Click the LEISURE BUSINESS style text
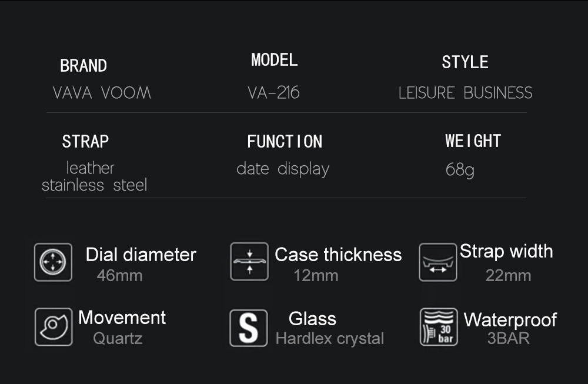Image resolution: width=588 pixels, height=384 pixels. (x=465, y=93)
